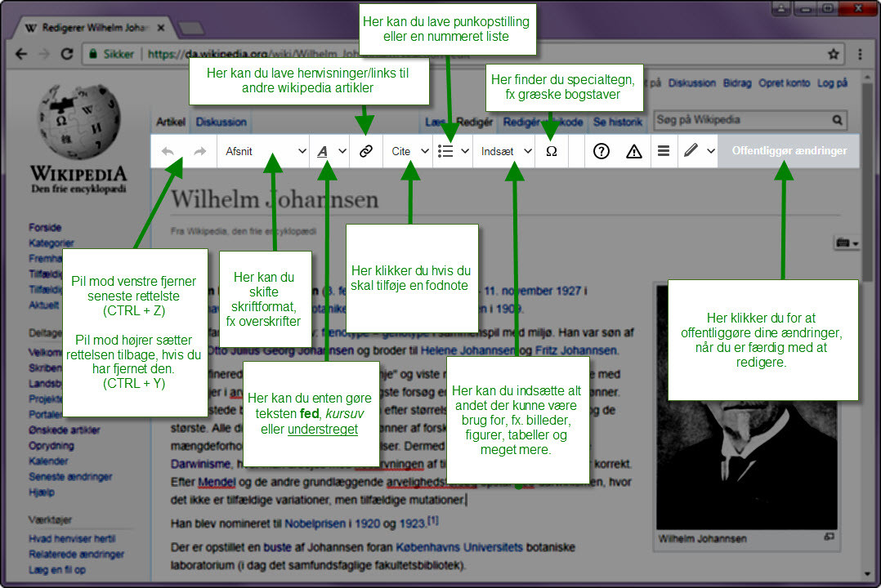Image resolution: width=881 pixels, height=588 pixels.
Task: Click the Københavns Universitets link
Action: click(x=459, y=547)
